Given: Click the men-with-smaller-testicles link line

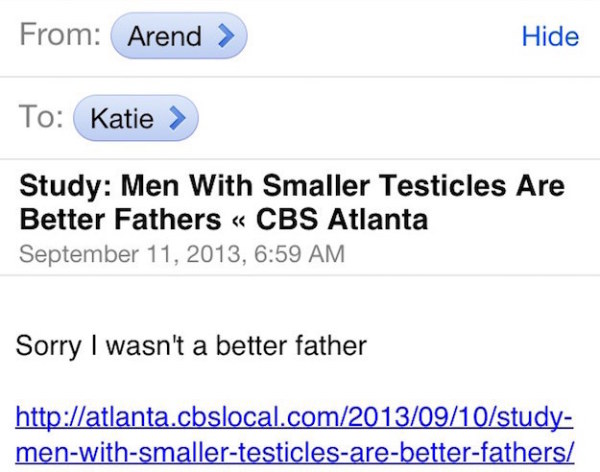Looking at the screenshot, I should click(295, 452).
